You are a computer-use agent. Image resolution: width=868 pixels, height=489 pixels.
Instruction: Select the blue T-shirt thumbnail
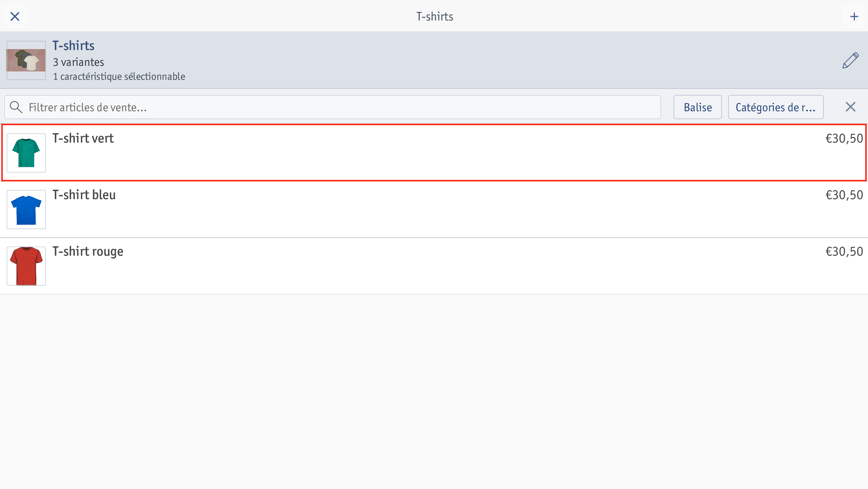coord(26,209)
